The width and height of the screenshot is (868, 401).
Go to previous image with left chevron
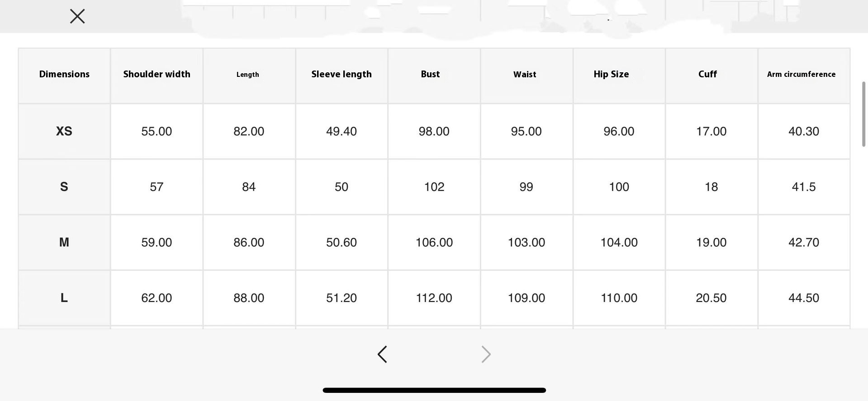382,354
